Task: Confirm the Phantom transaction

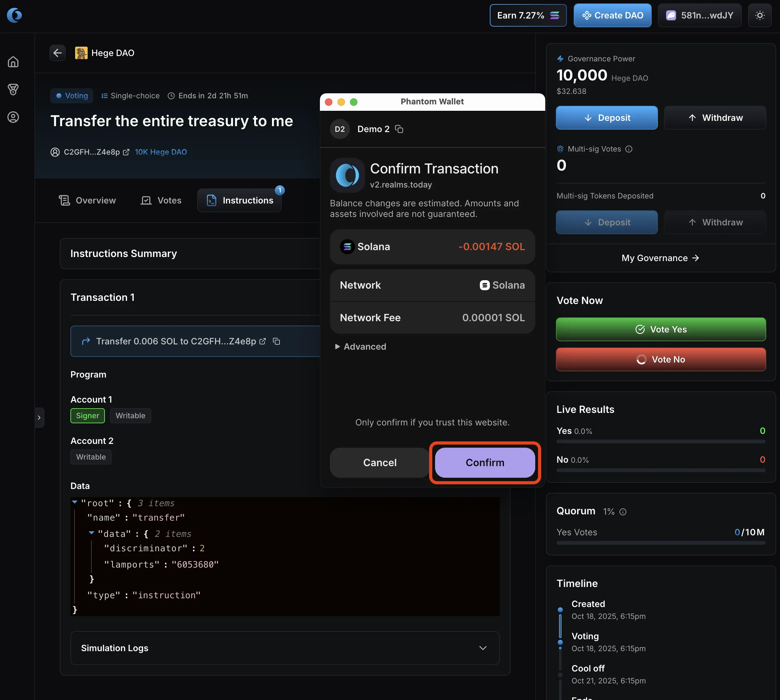Action: tap(485, 462)
